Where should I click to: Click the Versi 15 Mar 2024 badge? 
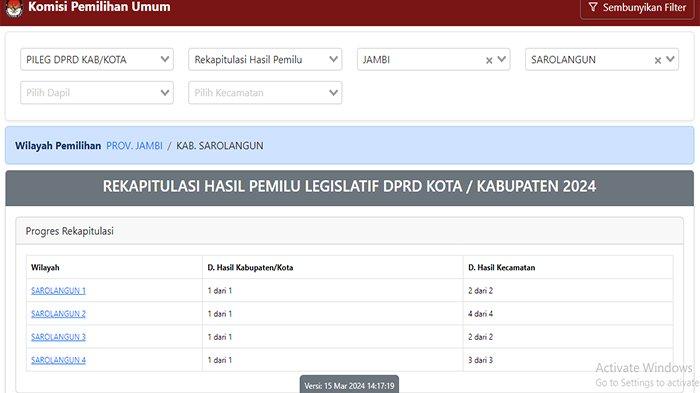(349, 385)
